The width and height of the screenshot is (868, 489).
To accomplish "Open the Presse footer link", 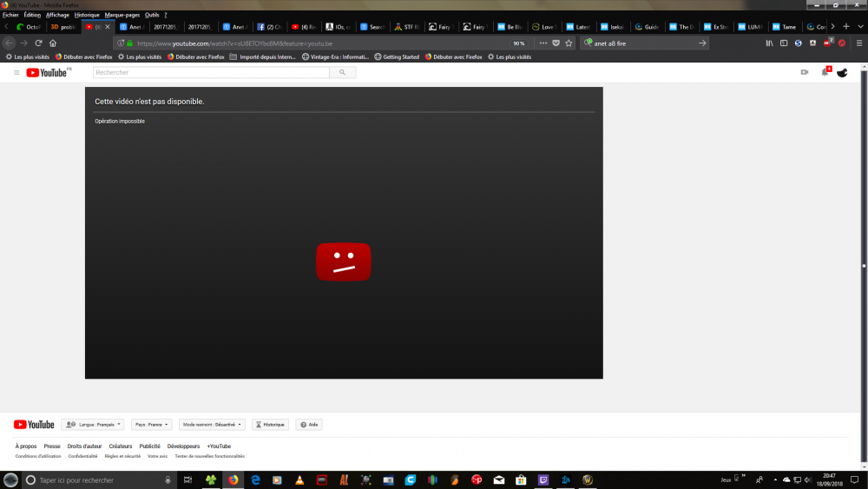I will click(52, 446).
